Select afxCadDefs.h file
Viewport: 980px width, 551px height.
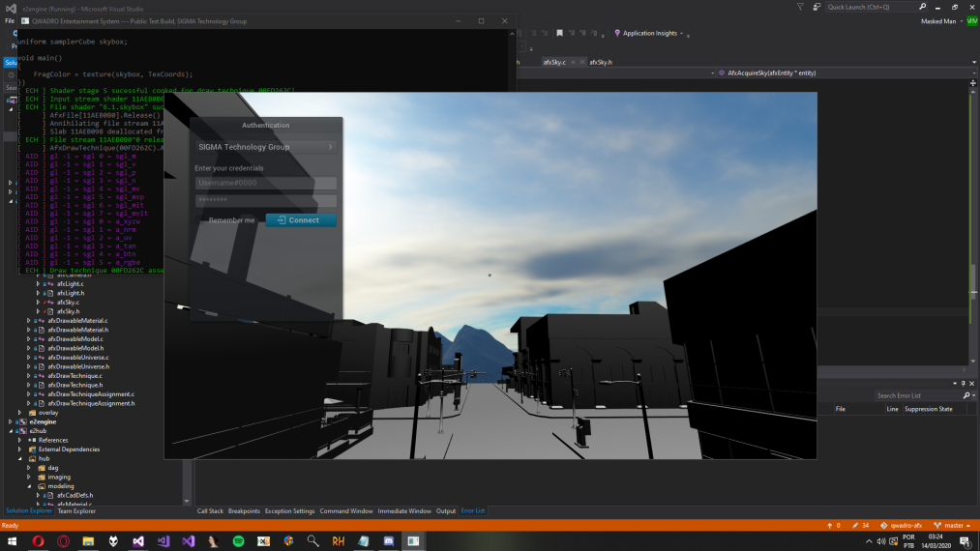74,495
